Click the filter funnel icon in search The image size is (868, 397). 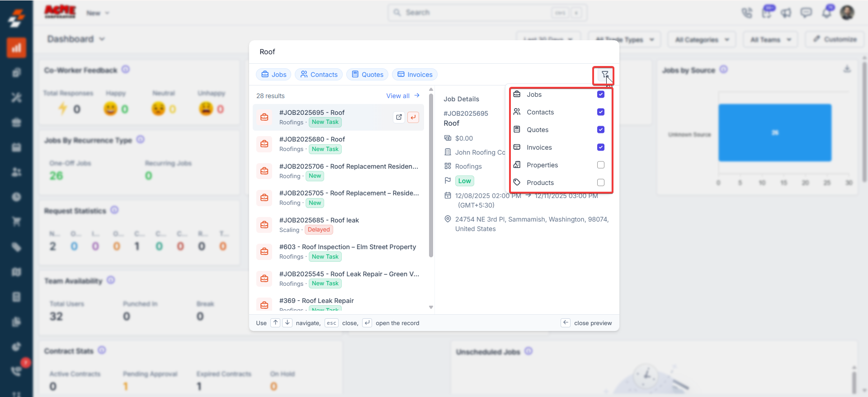604,75
